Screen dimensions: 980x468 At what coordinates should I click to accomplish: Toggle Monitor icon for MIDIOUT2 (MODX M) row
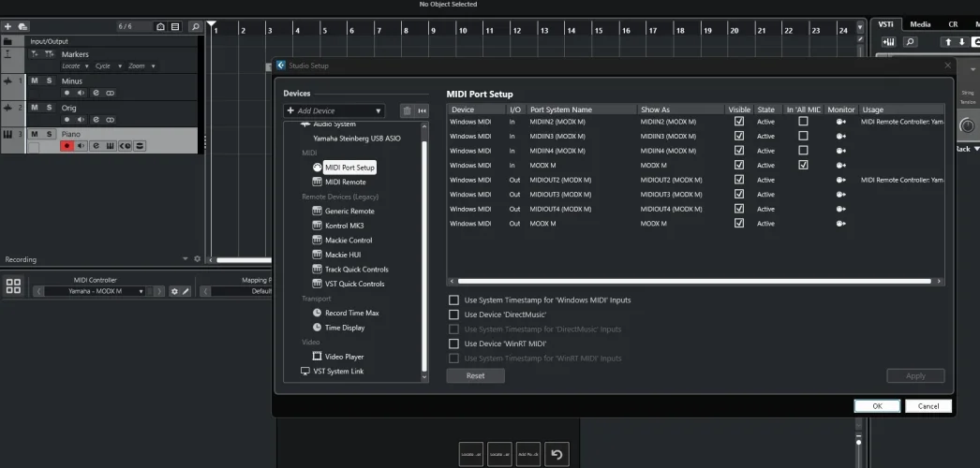point(840,180)
